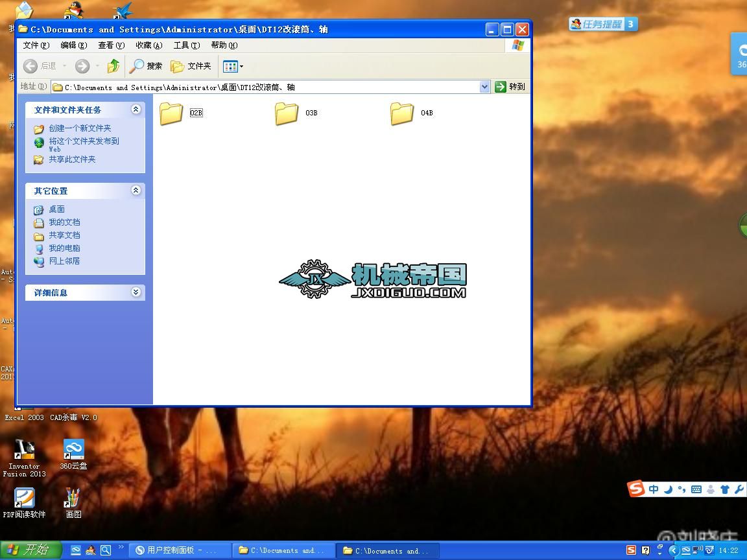Click the magnifier quick launch icon
The width and height of the screenshot is (747, 560).
click(x=105, y=550)
